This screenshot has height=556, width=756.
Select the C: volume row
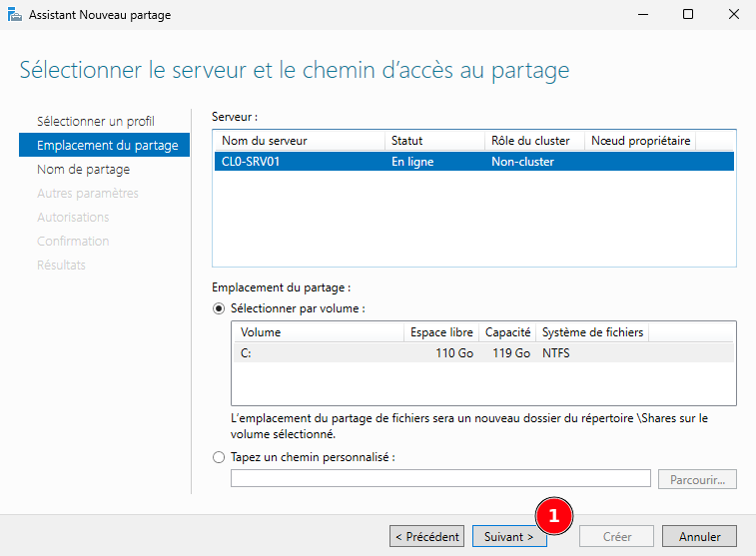483,353
